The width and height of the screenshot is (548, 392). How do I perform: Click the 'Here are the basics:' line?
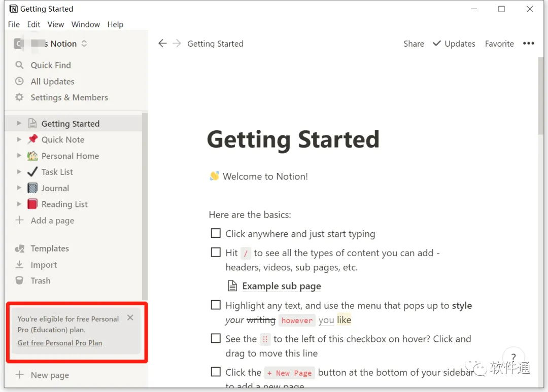(250, 215)
